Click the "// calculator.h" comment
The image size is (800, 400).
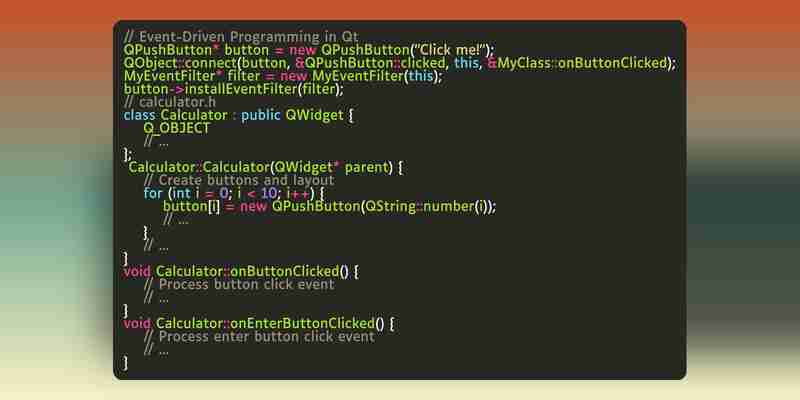click(170, 102)
